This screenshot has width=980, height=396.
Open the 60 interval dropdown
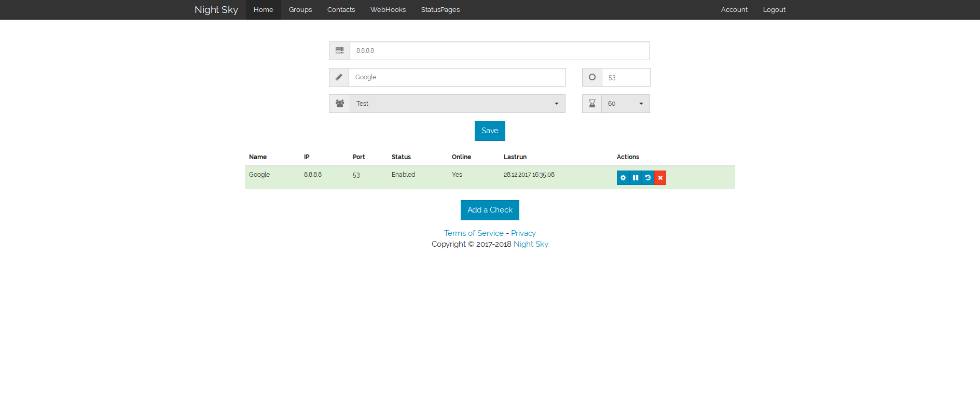(x=626, y=104)
